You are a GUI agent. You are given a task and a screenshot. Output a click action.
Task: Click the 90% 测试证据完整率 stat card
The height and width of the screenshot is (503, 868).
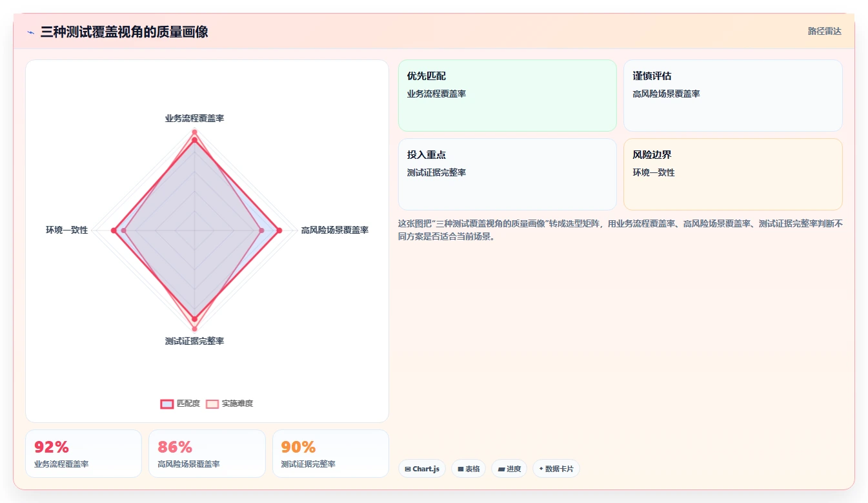tap(330, 453)
